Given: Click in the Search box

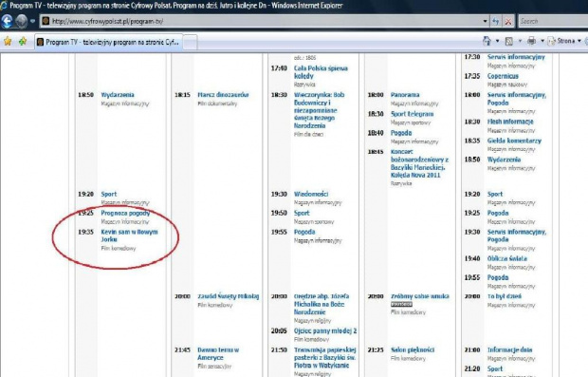Looking at the screenshot, I should (553, 22).
